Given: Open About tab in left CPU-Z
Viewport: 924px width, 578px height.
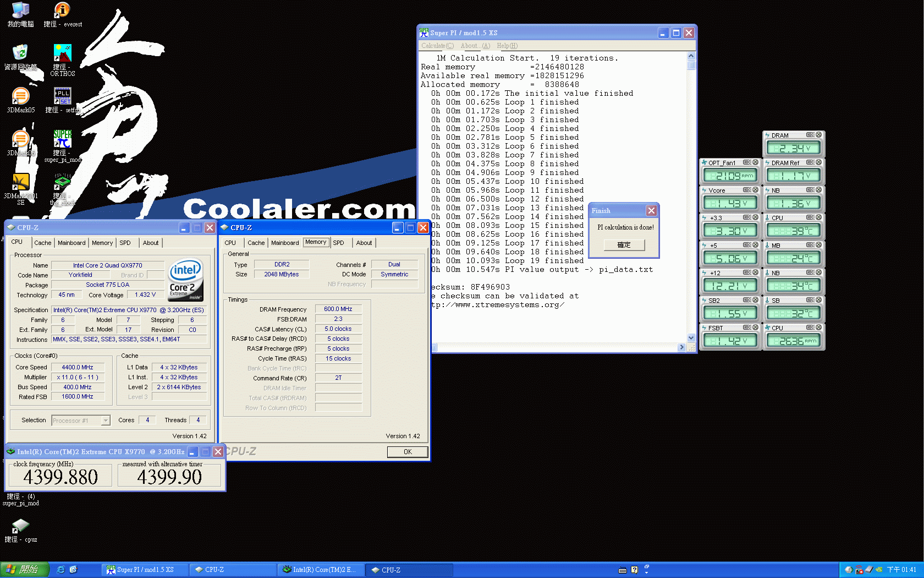Looking at the screenshot, I should pos(151,243).
